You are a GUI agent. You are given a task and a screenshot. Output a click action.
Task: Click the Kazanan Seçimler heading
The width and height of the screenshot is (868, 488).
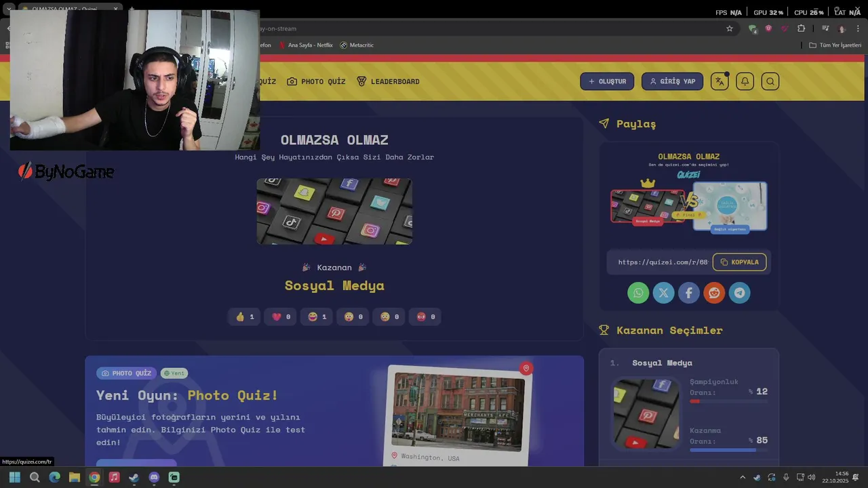pyautogui.click(x=669, y=330)
